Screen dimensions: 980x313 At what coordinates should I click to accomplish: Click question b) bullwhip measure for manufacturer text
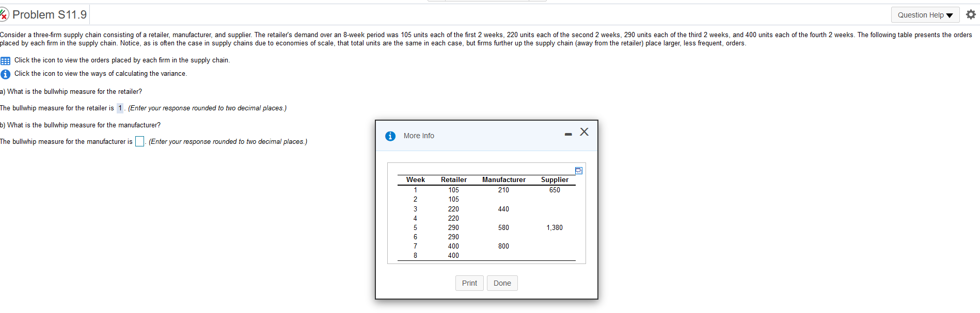point(80,125)
